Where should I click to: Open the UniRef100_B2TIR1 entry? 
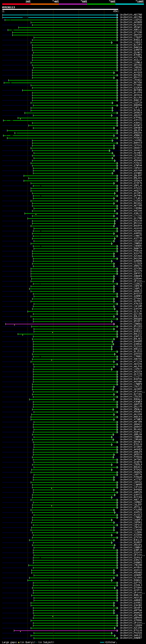pos(131,394)
